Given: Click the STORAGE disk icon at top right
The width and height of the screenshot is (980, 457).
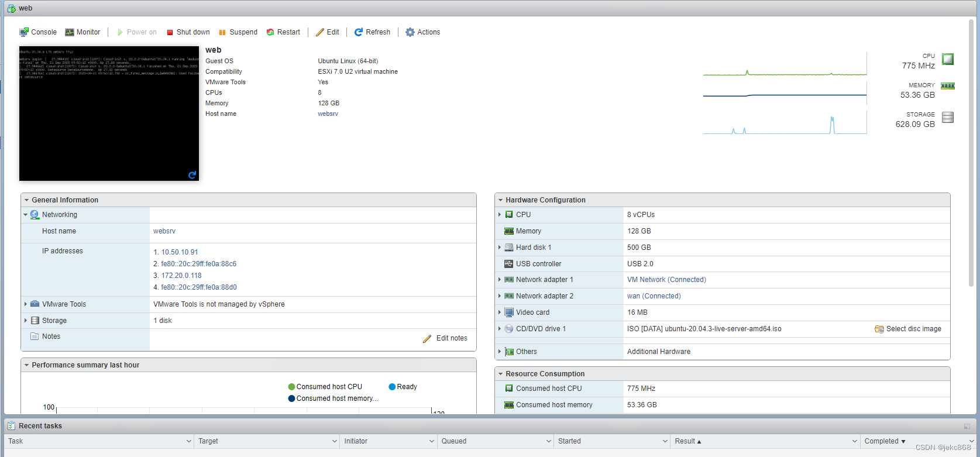Looking at the screenshot, I should click(948, 117).
